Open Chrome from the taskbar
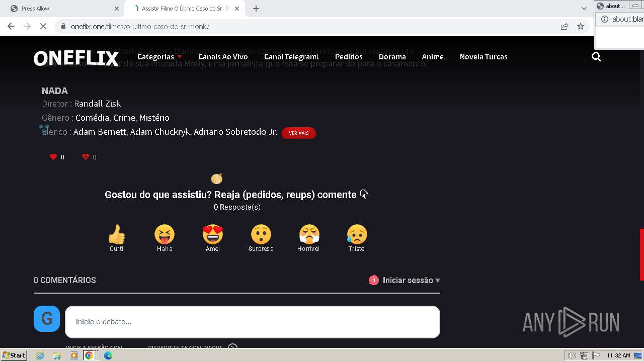 coord(89,355)
